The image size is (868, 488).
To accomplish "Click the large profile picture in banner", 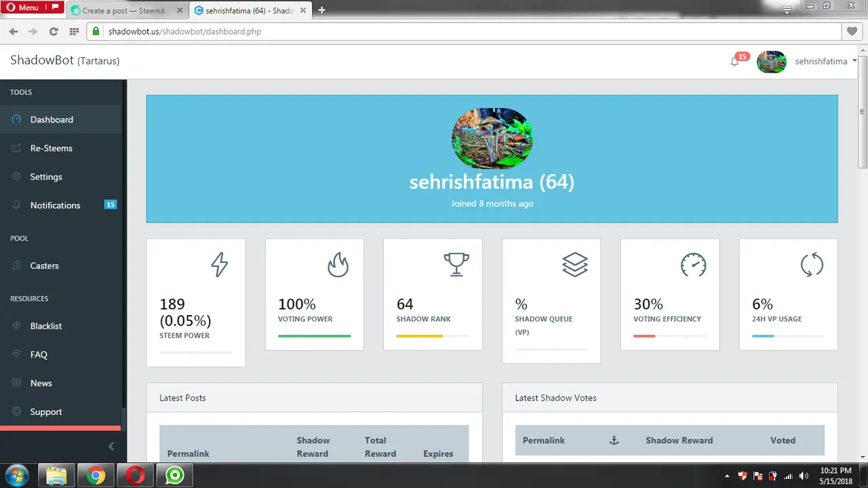I will [x=492, y=138].
